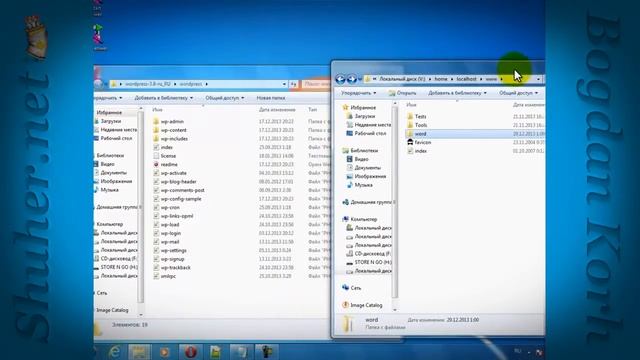Click Новая папка in wordpress window
Image resolution: width=640 pixels, height=360 pixels.
(x=271, y=98)
